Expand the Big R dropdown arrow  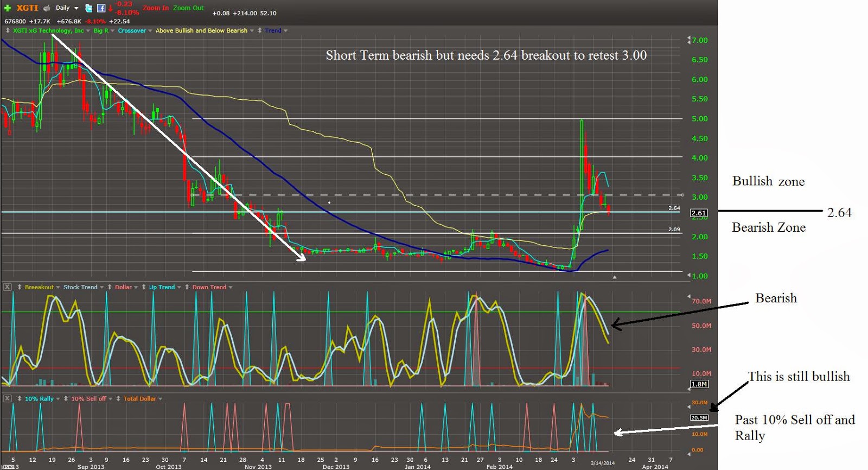point(112,31)
